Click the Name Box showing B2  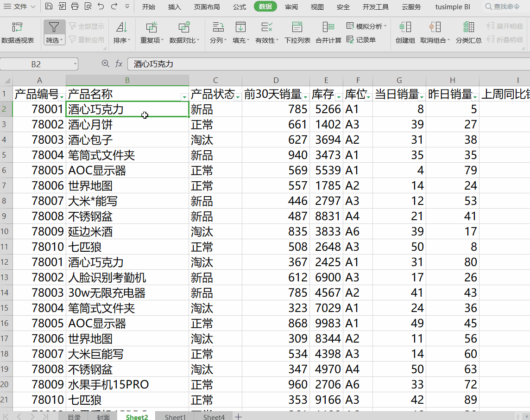coord(36,64)
